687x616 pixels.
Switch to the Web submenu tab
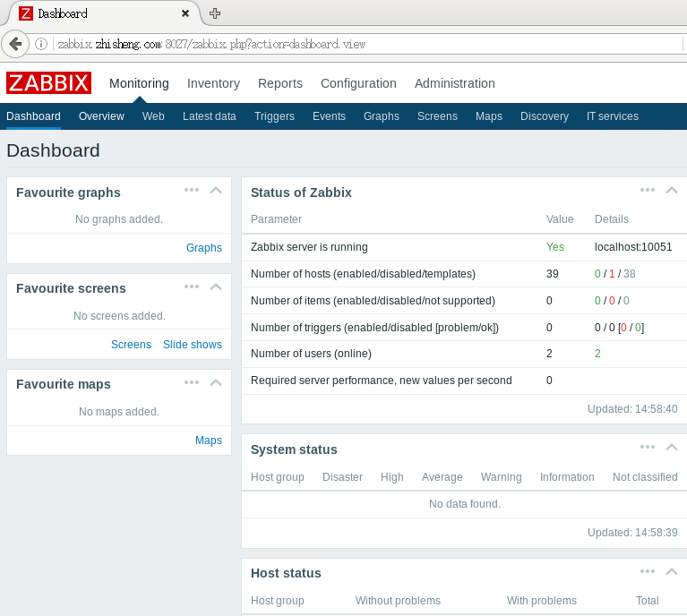153,116
